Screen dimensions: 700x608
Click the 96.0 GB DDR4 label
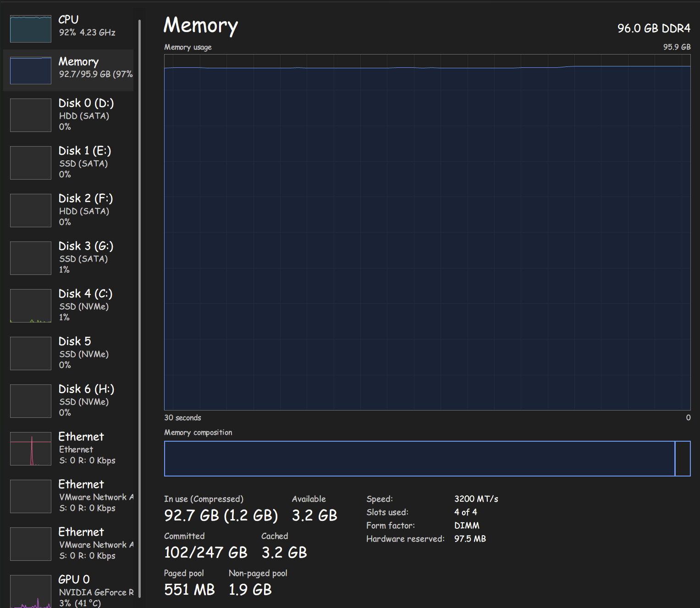point(654,28)
